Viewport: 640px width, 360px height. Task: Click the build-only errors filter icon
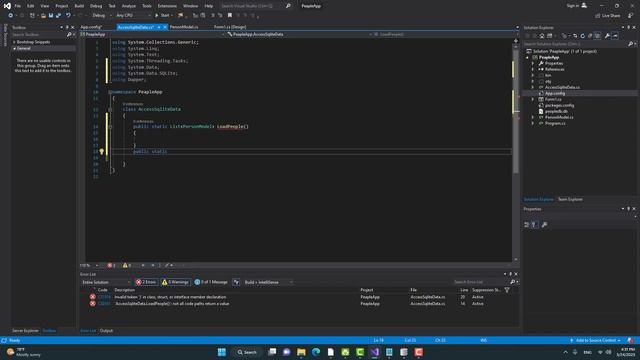pos(236,282)
